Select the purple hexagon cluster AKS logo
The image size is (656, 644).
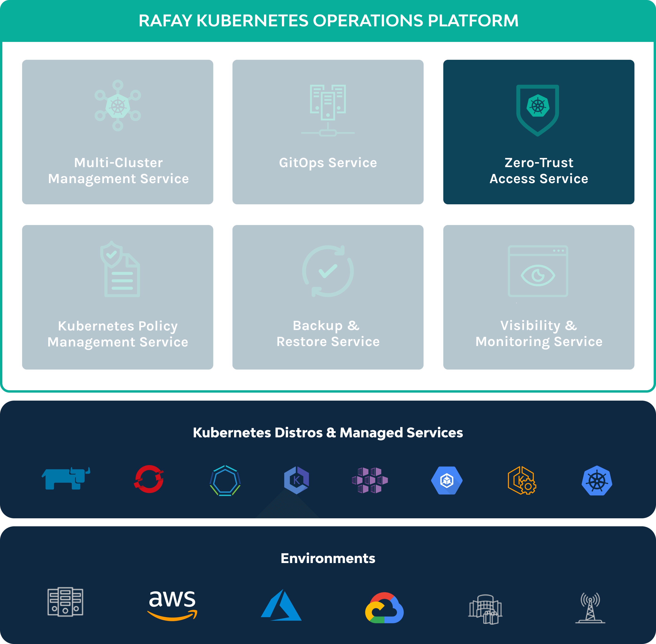click(370, 480)
